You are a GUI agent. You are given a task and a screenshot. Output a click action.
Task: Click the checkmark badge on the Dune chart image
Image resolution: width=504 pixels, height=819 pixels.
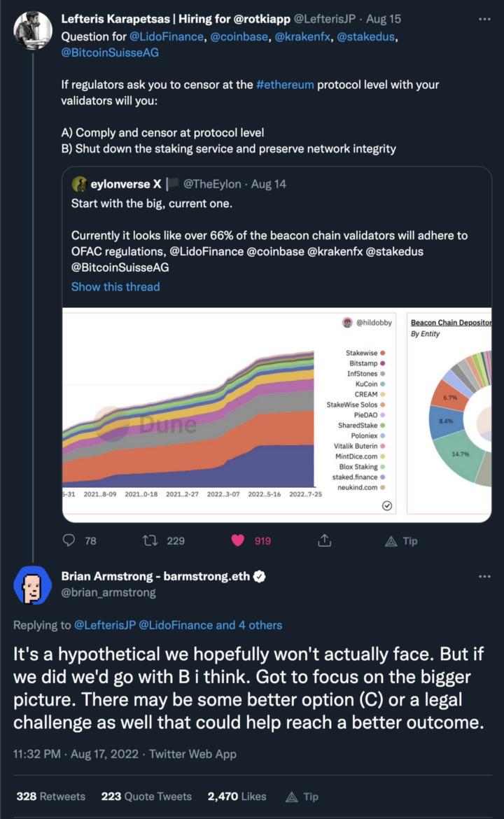click(x=388, y=505)
